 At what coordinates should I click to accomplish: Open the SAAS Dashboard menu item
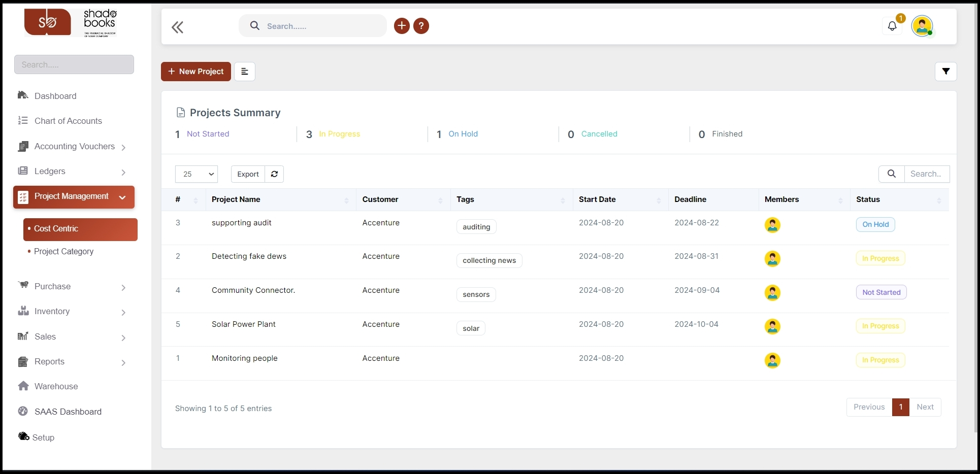click(x=68, y=412)
